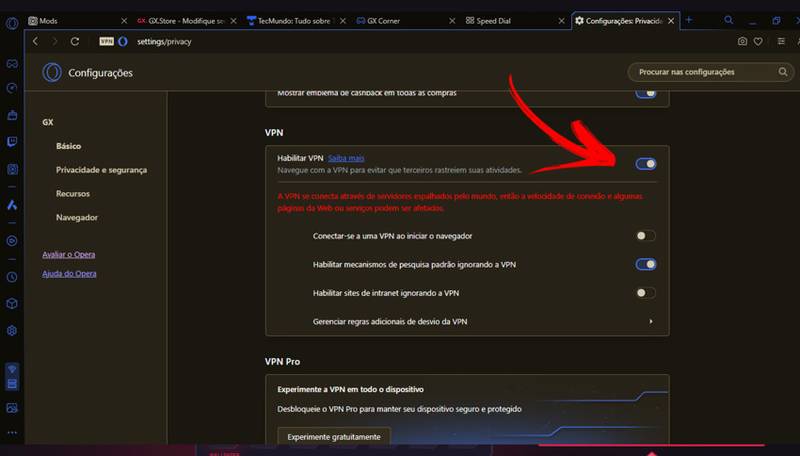This screenshot has height=456, width=800.
Task: Open the Opera menu logo in sidebar
Action: (12, 23)
